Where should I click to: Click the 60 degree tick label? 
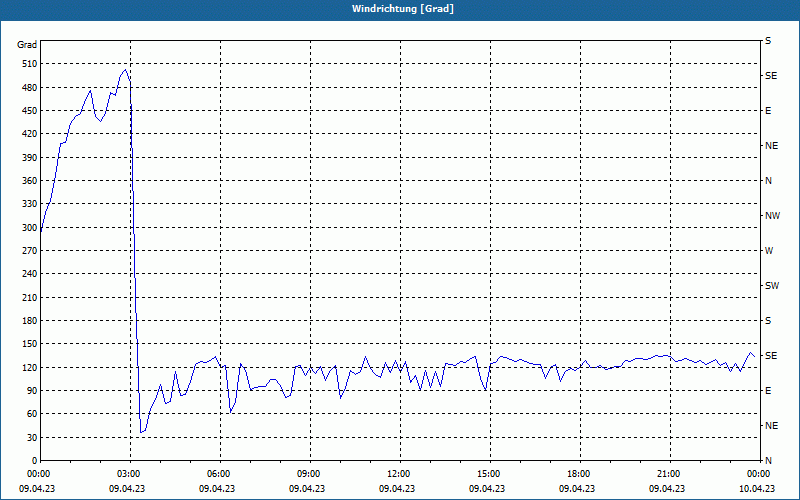coord(32,414)
